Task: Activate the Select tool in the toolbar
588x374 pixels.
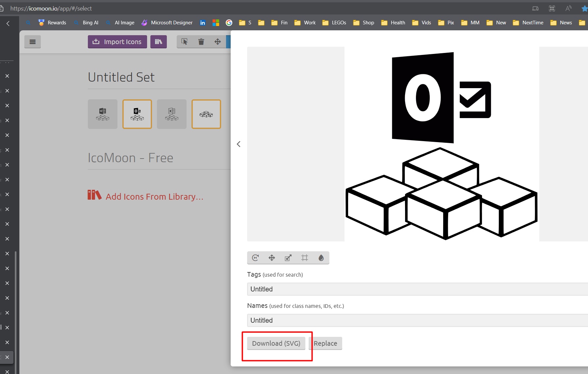Action: click(185, 42)
